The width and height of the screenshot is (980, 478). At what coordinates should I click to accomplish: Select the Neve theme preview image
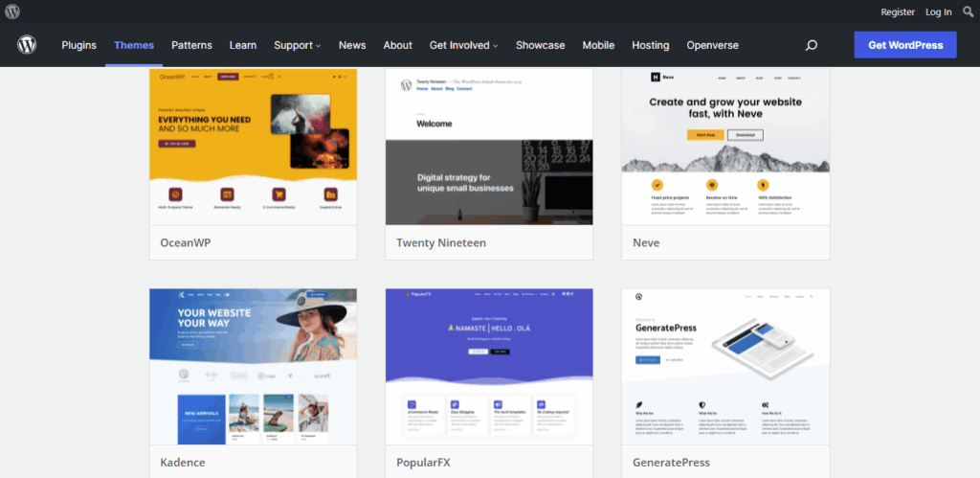coord(725,147)
